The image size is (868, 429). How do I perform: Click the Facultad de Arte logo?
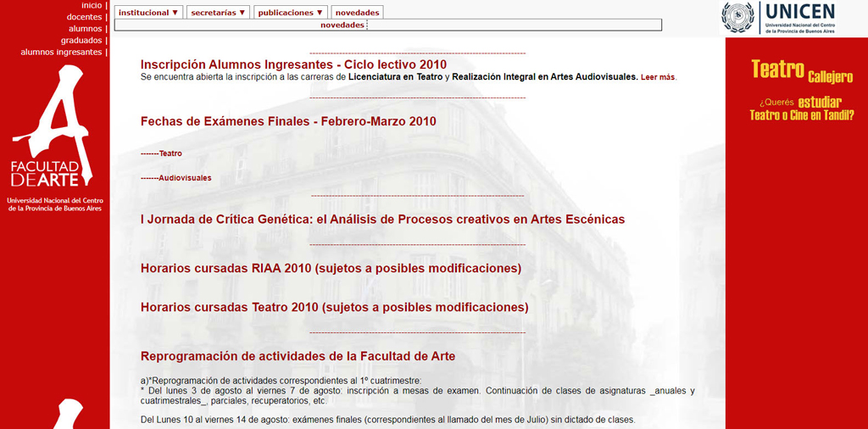tap(54, 138)
